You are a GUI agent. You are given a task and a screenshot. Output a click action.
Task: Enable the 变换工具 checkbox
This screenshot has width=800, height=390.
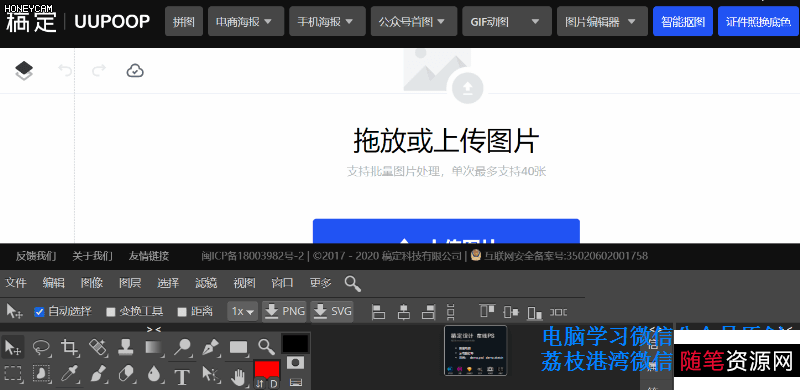tap(111, 312)
